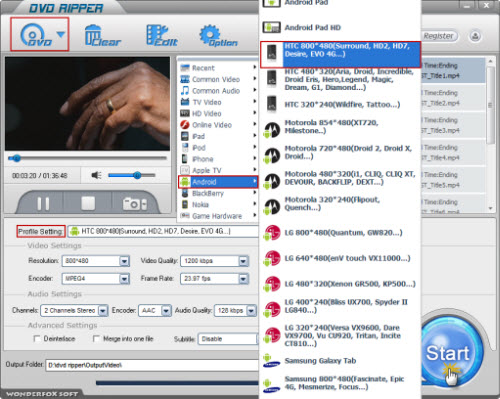The height and width of the screenshot is (399, 500).
Task: Expand the Resolution dropdown
Action: [124, 261]
